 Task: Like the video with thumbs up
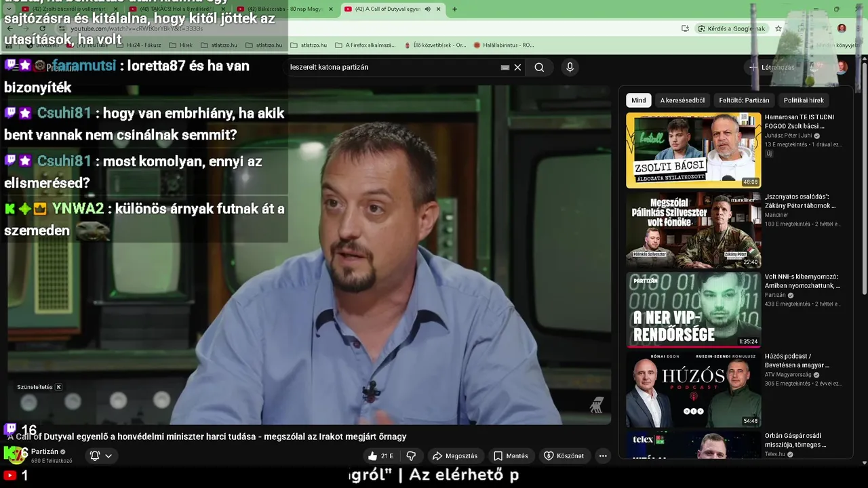380,455
